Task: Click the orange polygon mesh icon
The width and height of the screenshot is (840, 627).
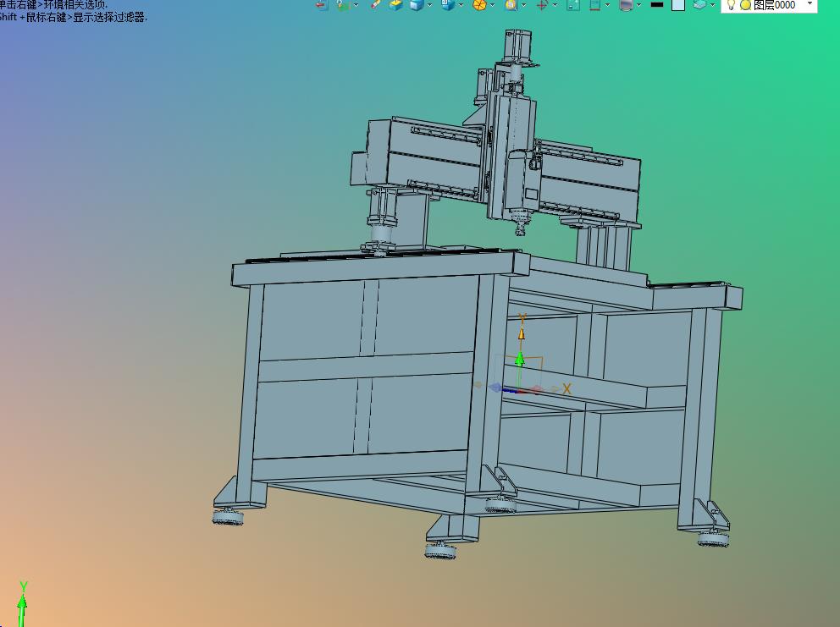Action: point(479,5)
